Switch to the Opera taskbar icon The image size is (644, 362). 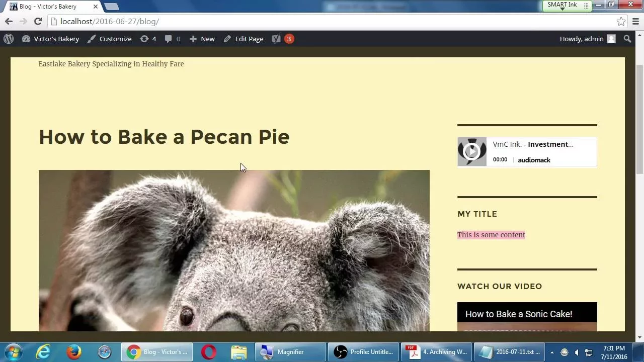click(x=209, y=352)
